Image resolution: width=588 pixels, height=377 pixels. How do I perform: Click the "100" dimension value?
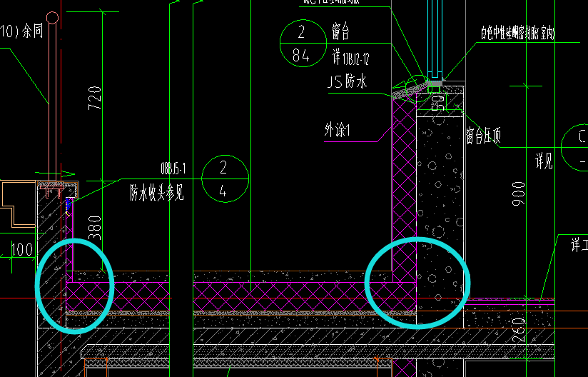pyautogui.click(x=21, y=250)
